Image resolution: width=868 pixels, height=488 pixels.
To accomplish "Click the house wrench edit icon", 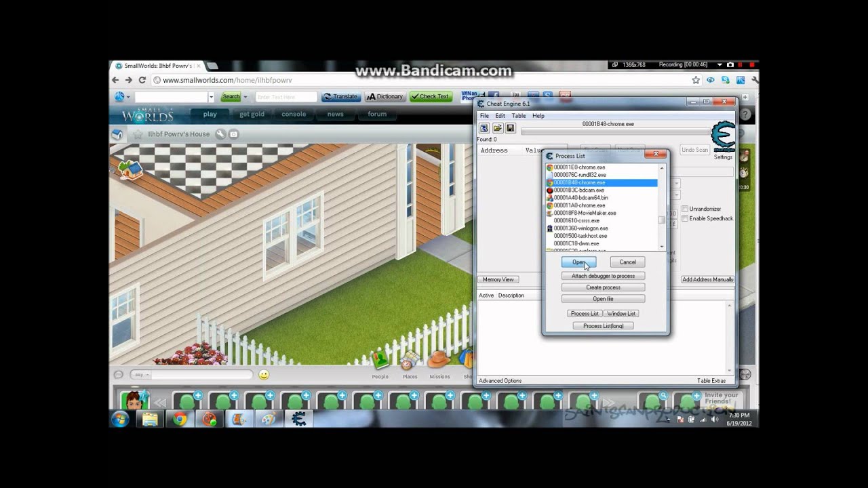I will click(220, 134).
